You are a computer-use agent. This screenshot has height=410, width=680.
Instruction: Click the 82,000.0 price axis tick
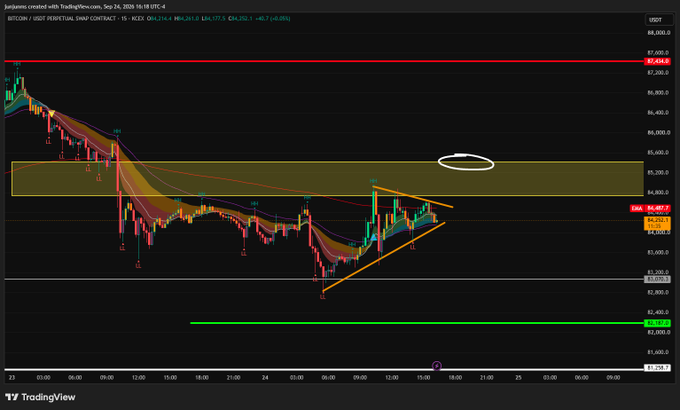pos(658,332)
